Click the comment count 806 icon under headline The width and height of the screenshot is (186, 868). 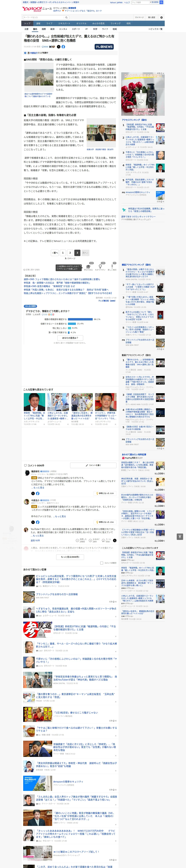[45, 47]
